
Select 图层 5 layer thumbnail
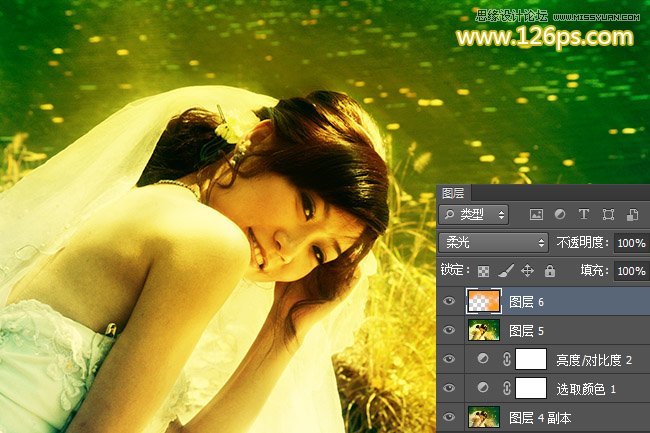[x=484, y=330]
